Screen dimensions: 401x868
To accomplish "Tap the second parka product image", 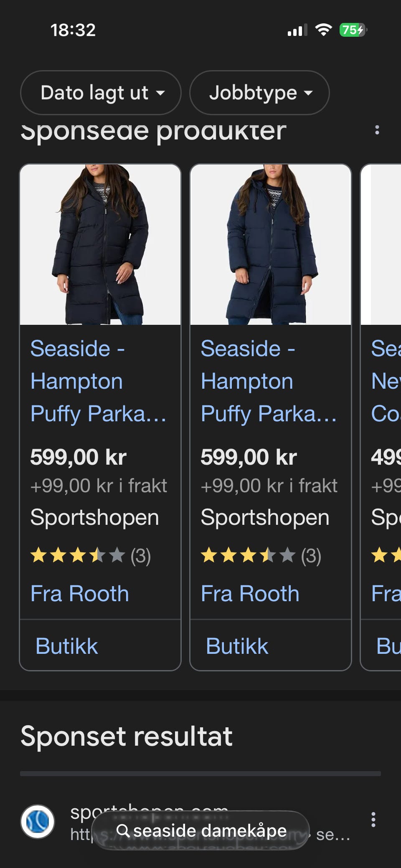I will tap(271, 244).
